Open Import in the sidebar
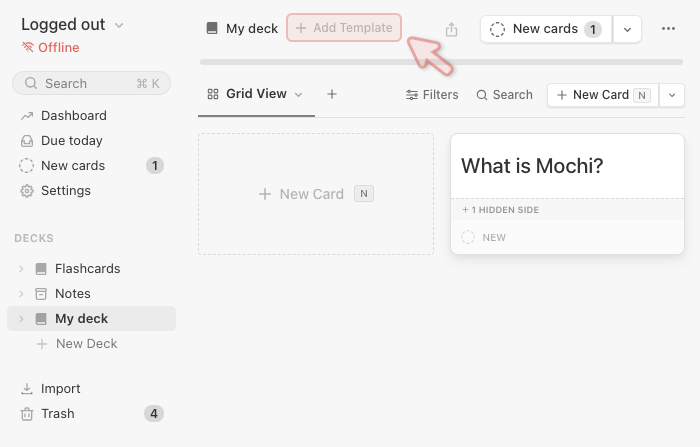 point(60,388)
